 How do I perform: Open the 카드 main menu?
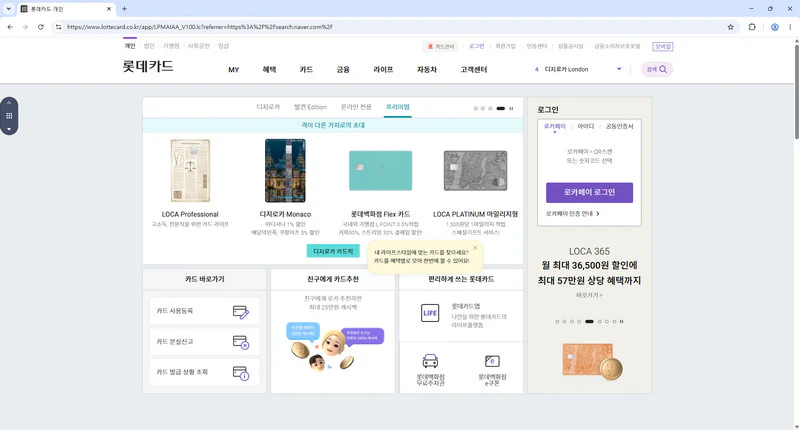pyautogui.click(x=306, y=69)
